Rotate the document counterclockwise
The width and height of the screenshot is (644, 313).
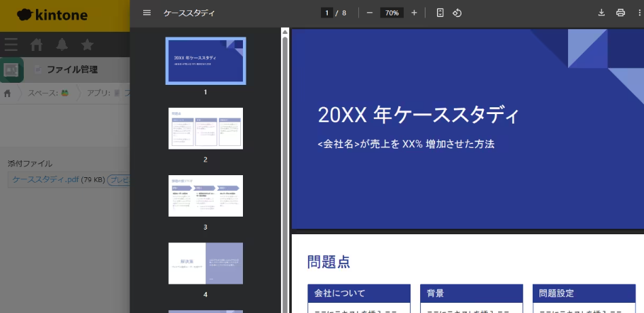[x=457, y=13]
